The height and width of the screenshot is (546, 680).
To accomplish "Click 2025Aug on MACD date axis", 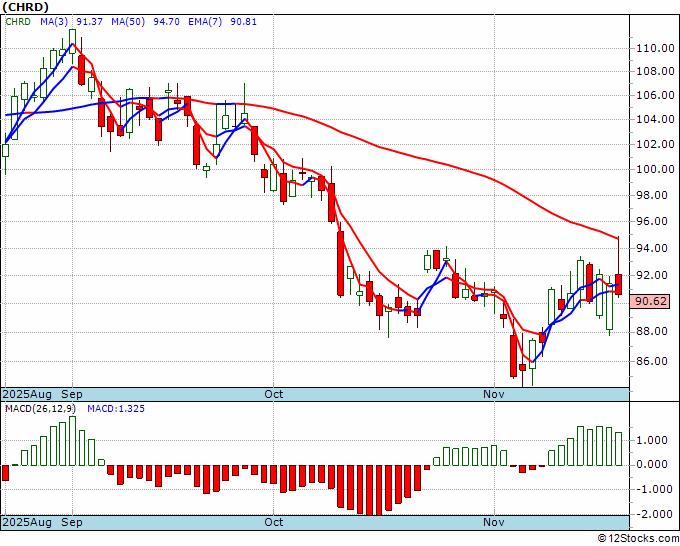I will 27,522.
